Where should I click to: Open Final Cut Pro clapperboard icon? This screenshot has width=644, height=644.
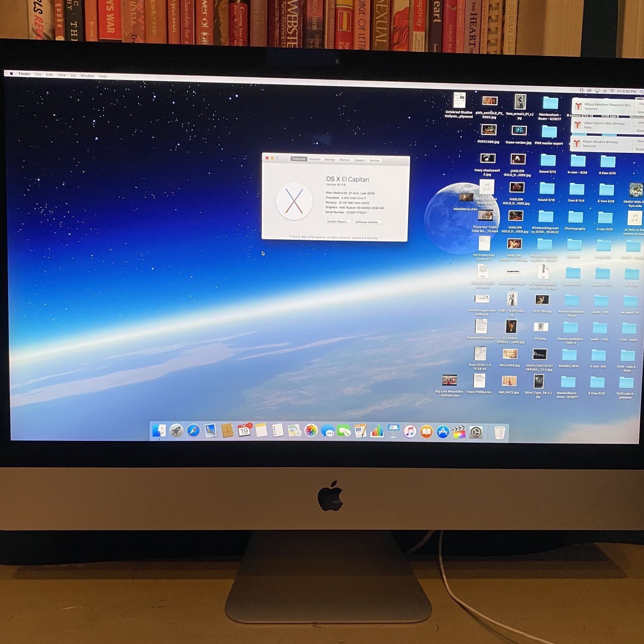pyautogui.click(x=459, y=432)
